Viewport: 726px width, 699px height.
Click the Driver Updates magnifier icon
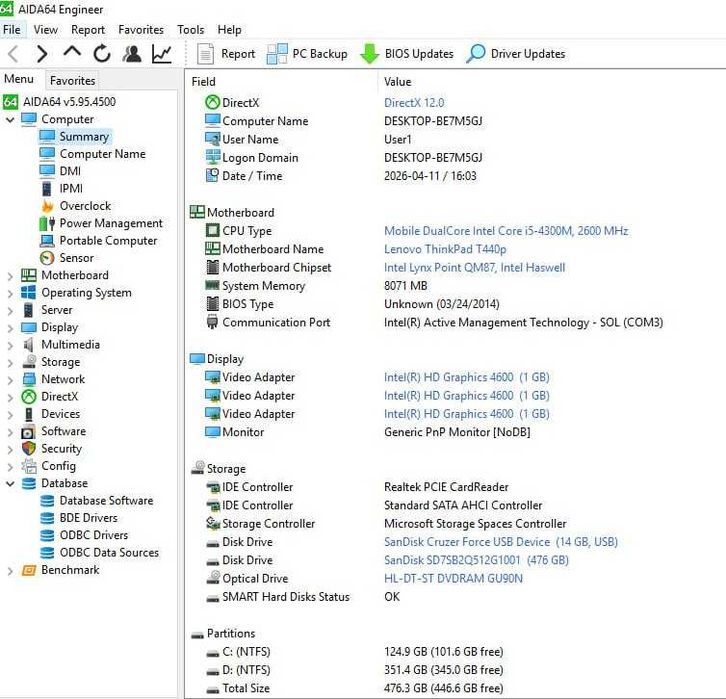(x=476, y=54)
